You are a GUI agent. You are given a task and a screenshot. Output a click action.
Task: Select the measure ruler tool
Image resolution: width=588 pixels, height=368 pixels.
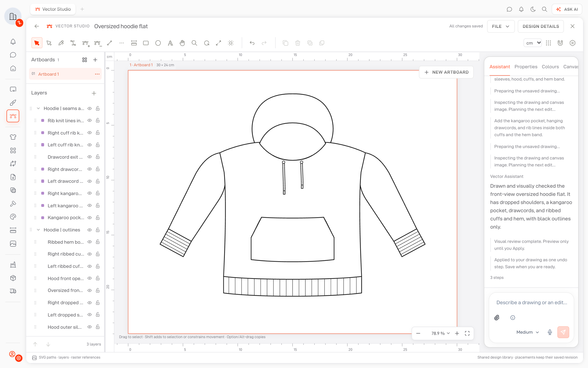[x=134, y=43]
